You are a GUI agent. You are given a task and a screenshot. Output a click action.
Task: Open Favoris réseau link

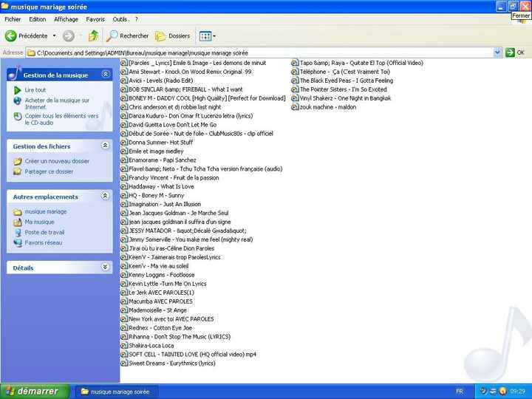click(44, 243)
